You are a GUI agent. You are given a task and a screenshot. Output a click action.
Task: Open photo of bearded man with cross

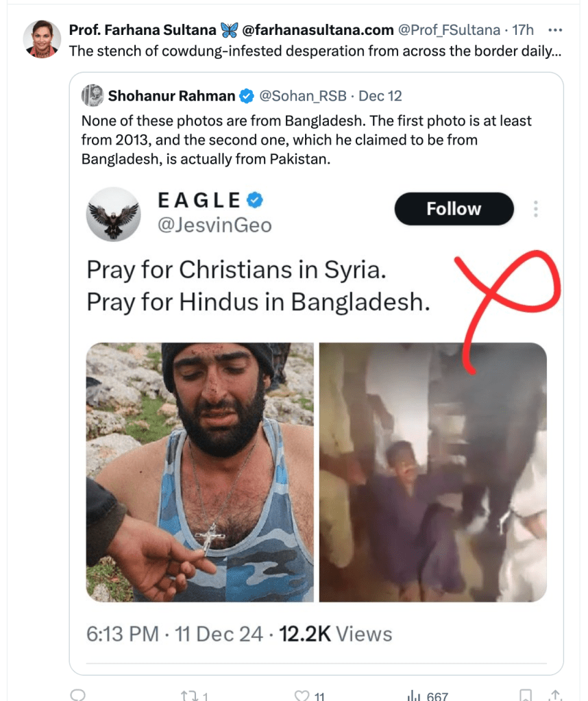tap(199, 472)
